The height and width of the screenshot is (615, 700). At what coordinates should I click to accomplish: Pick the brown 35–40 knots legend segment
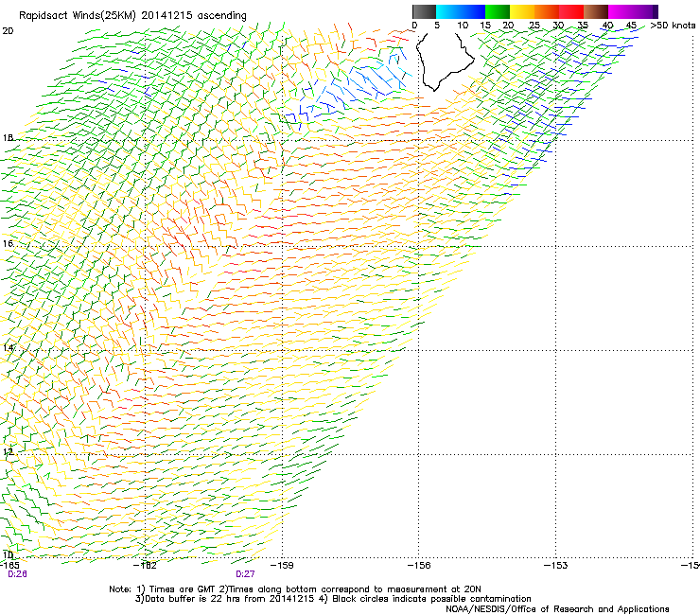[596, 11]
